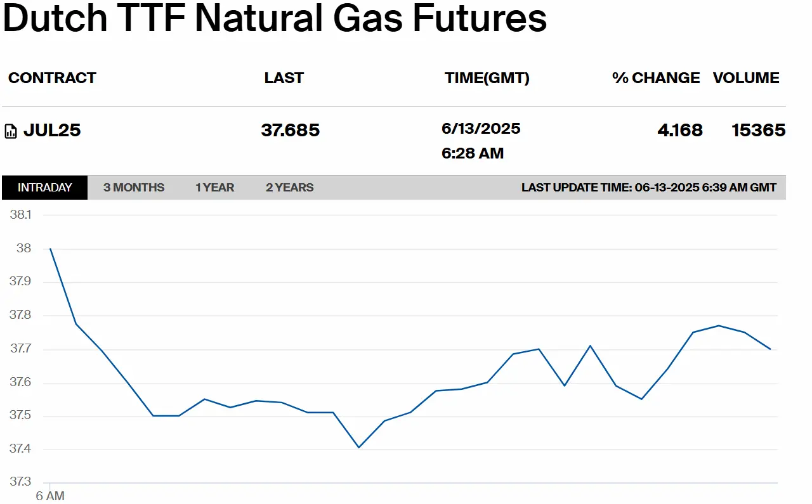Click the chart line's opening point at 38
Screen dimensions: 812x504
click(50, 249)
